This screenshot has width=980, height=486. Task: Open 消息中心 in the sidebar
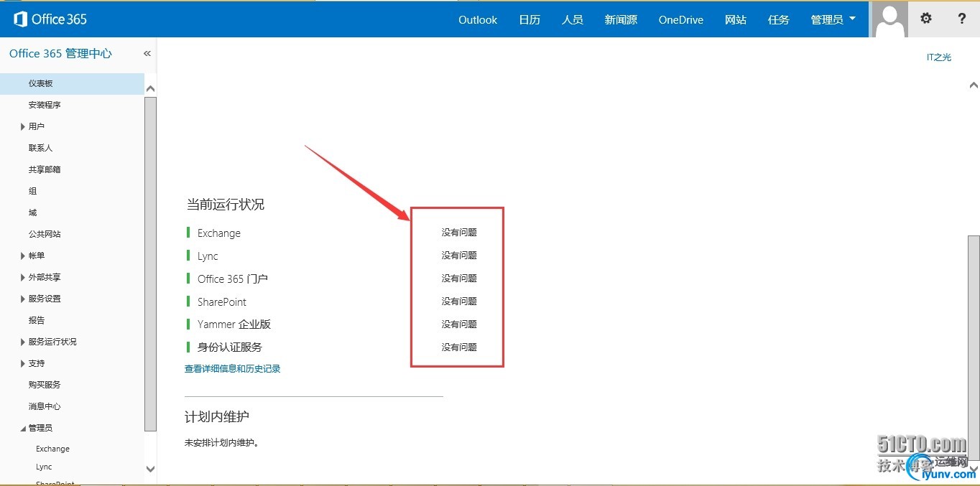point(45,406)
